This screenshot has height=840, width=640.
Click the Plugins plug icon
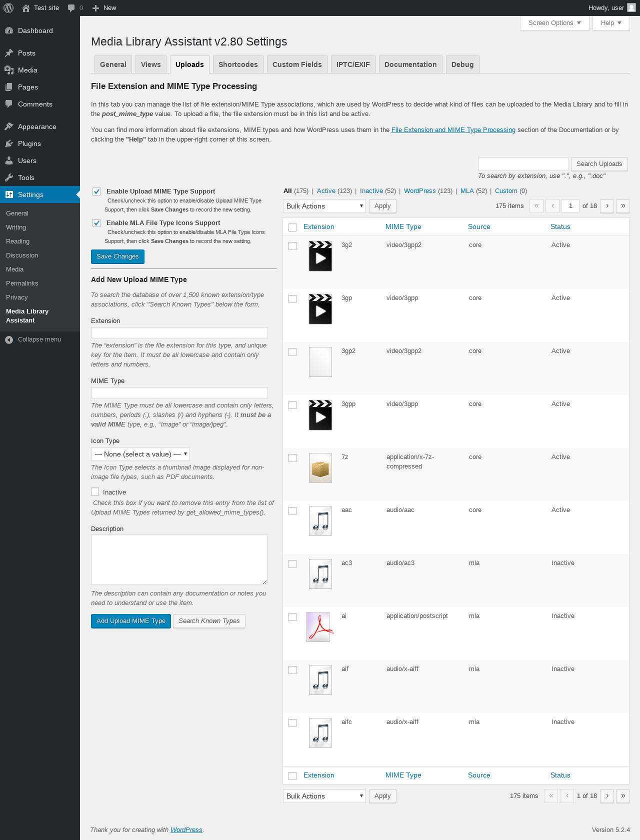[x=9, y=143]
